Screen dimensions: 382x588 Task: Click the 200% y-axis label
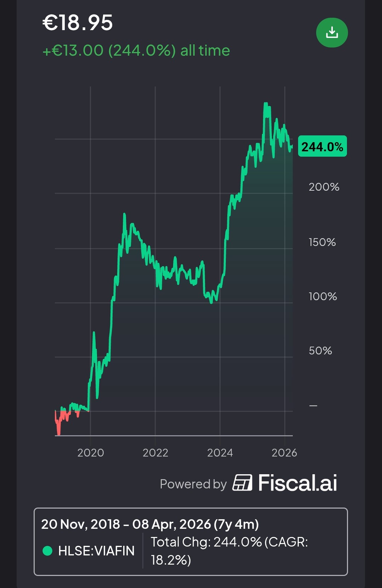pyautogui.click(x=324, y=187)
